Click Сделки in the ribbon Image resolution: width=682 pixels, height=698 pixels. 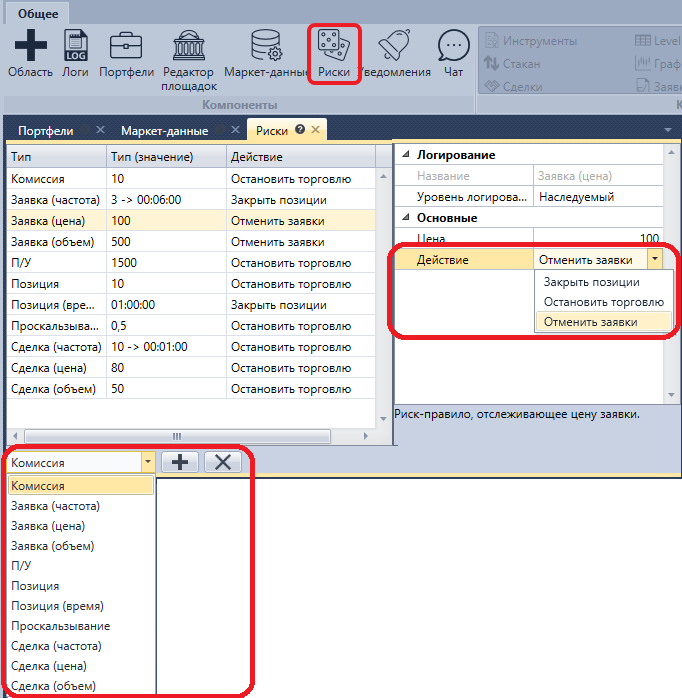point(513,86)
